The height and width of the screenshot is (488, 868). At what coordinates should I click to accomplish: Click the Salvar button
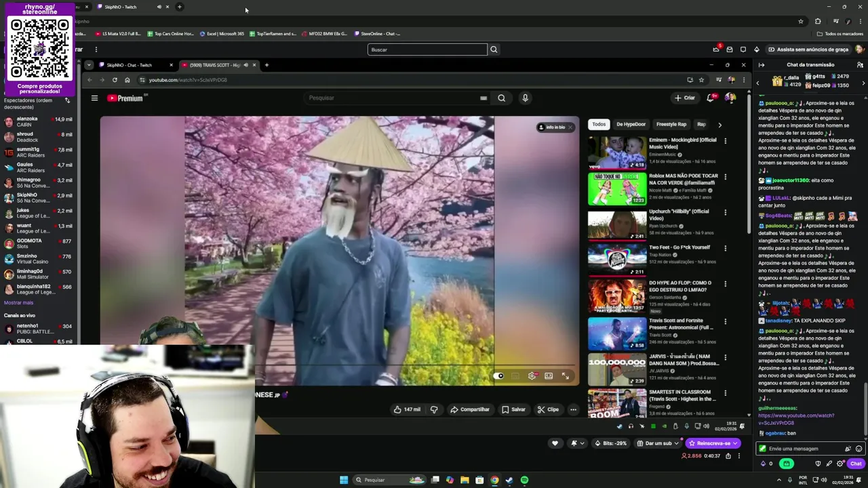coord(513,409)
